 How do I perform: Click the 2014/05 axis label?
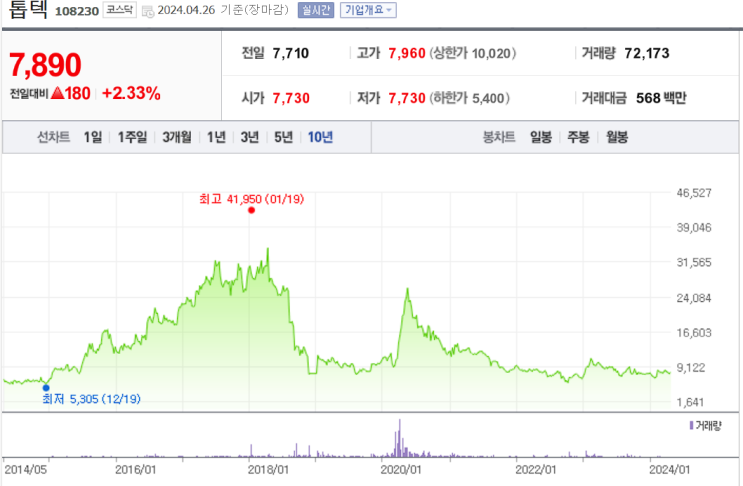coord(25,469)
